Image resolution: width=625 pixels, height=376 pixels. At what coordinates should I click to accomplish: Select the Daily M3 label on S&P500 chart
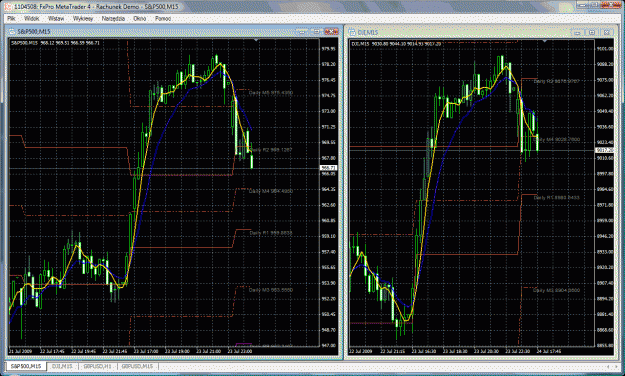pos(271,290)
